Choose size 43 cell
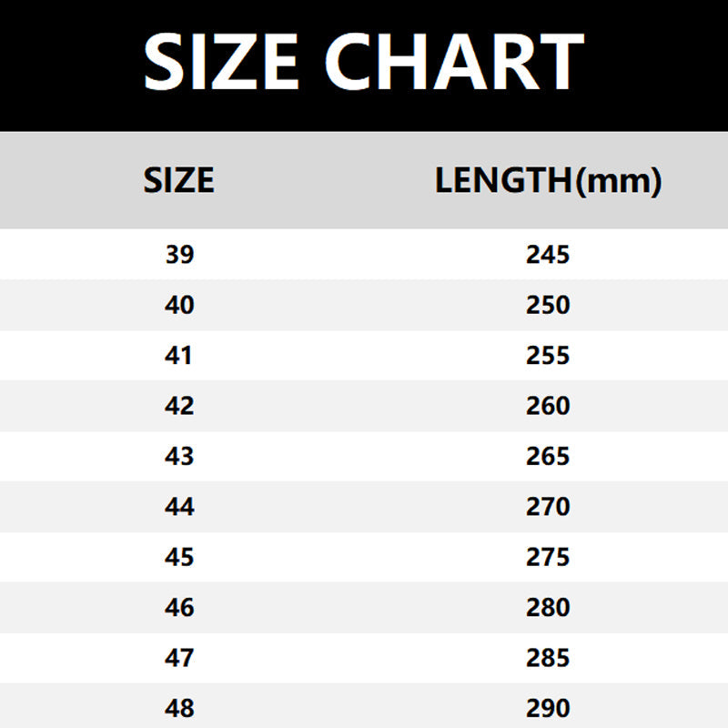 pyautogui.click(x=180, y=456)
